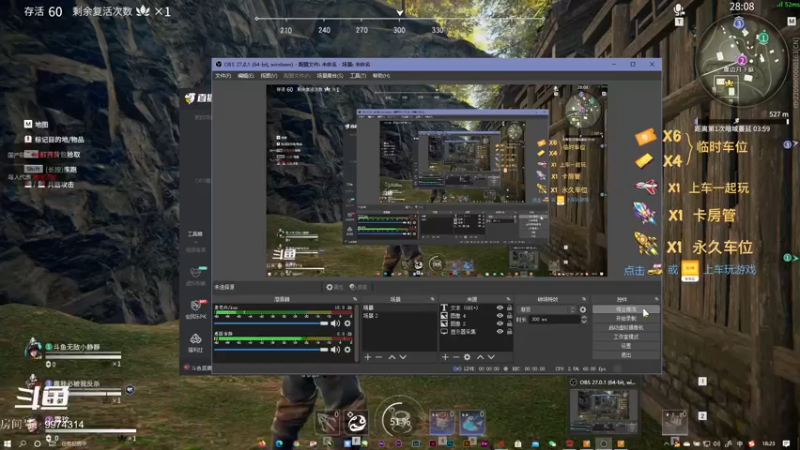Open transition properties gear next to 渐变
This screenshot has height=450, width=800.
point(583,310)
